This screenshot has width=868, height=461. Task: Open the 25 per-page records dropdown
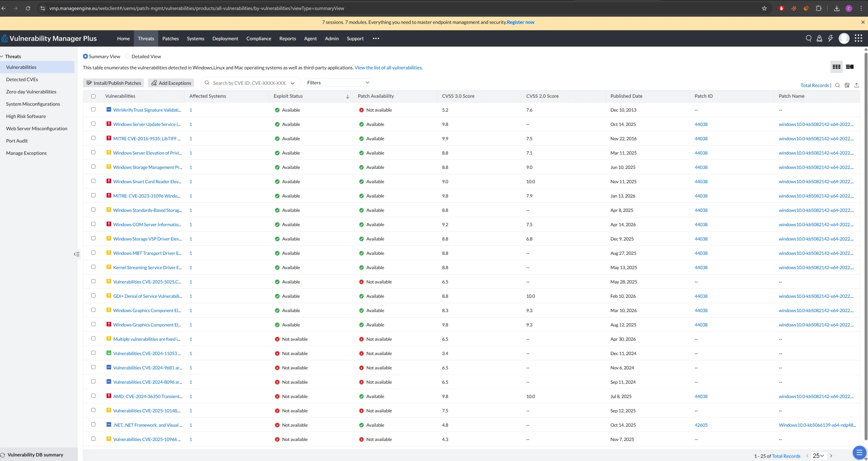click(x=818, y=456)
